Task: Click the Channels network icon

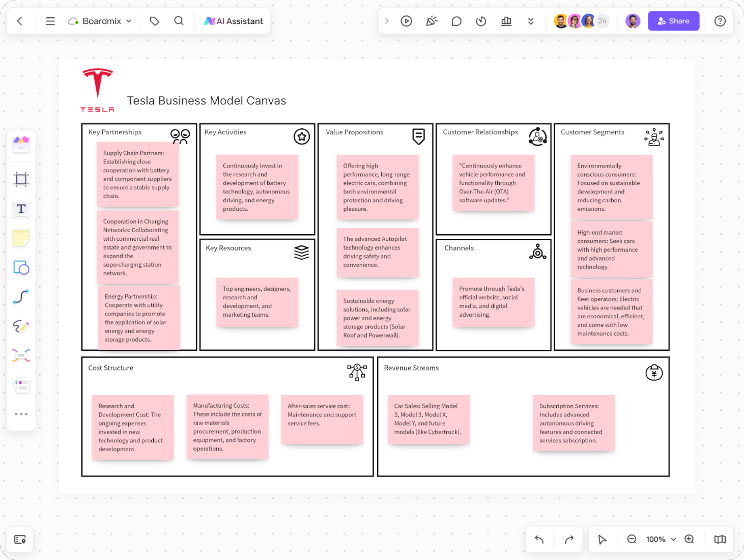Action: click(x=538, y=252)
